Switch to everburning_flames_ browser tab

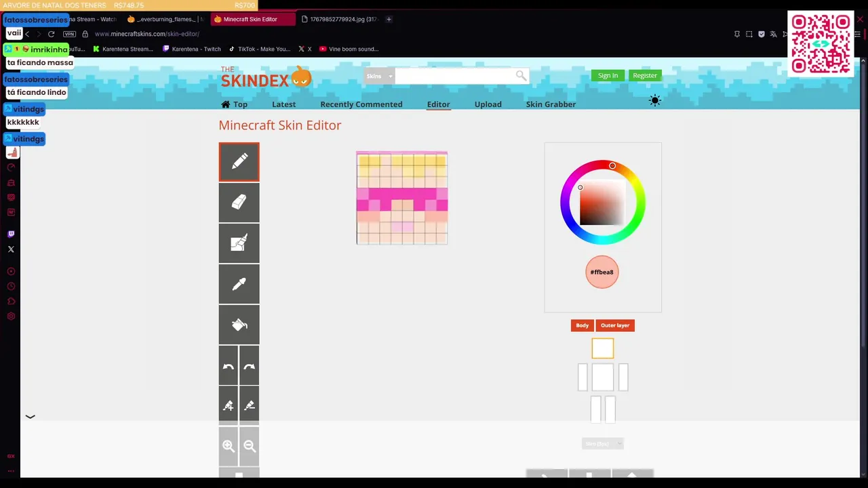165,19
